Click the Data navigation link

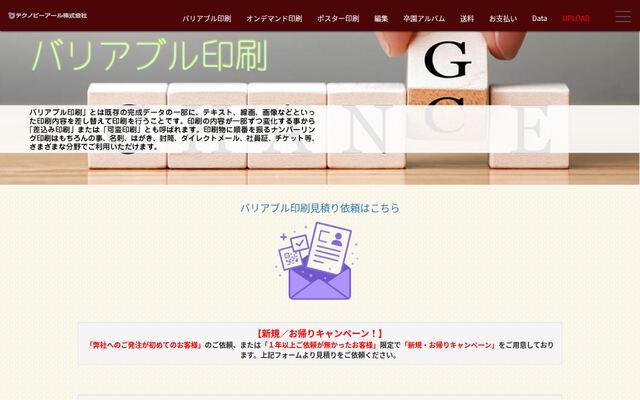point(539,18)
